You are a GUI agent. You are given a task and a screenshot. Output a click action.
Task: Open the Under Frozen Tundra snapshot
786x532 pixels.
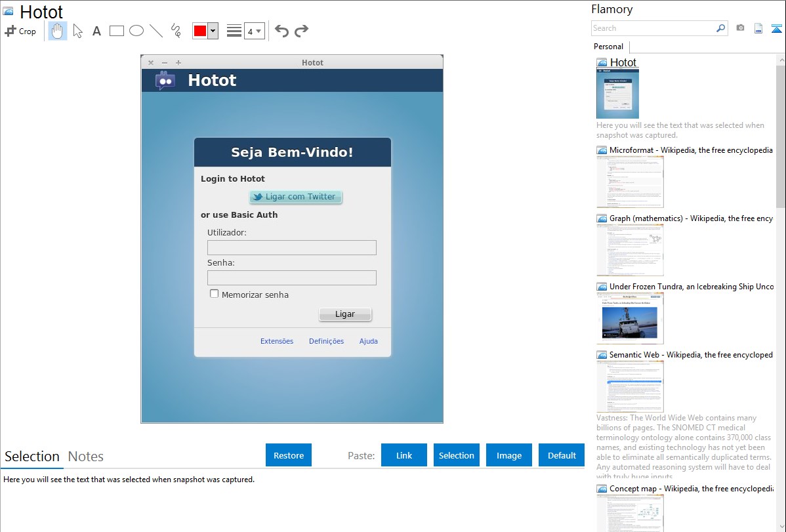point(692,286)
